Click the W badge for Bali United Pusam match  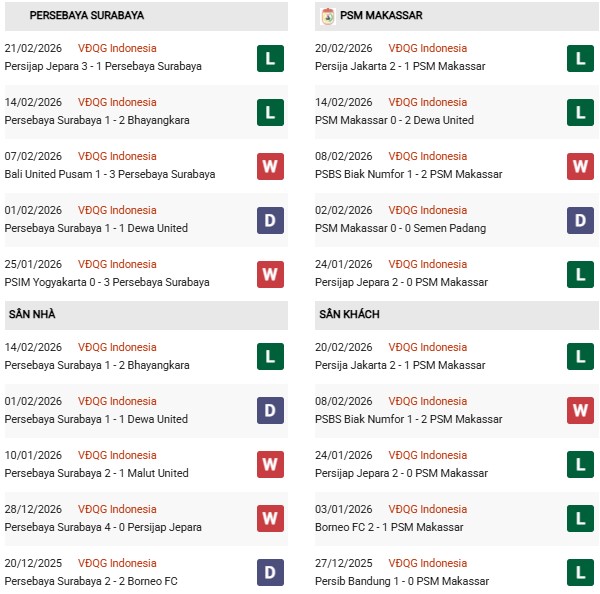pyautogui.click(x=270, y=166)
